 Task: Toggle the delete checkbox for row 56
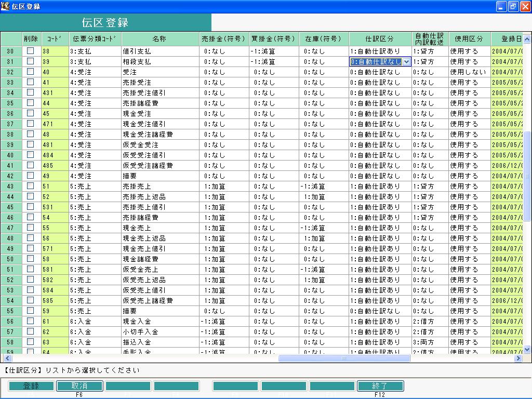(31, 321)
